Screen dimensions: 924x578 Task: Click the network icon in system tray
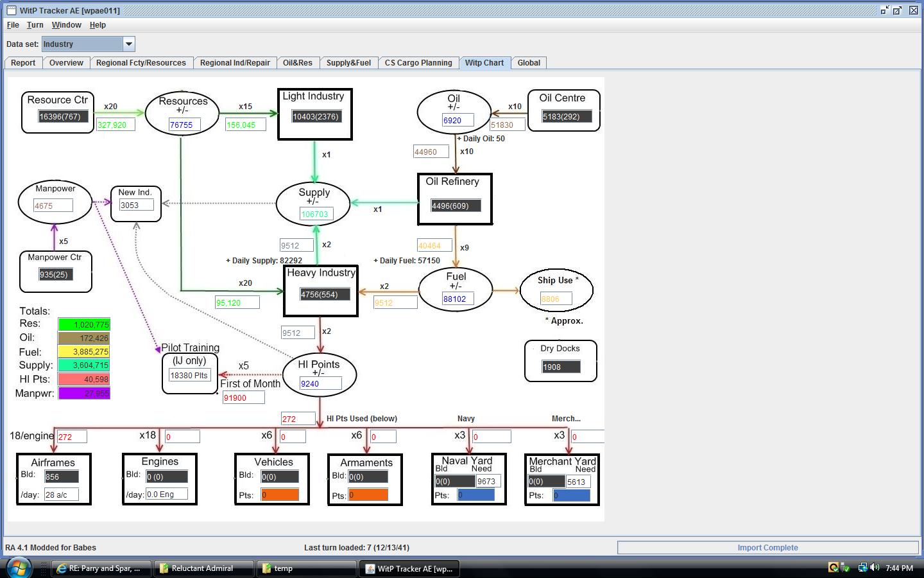tap(863, 568)
